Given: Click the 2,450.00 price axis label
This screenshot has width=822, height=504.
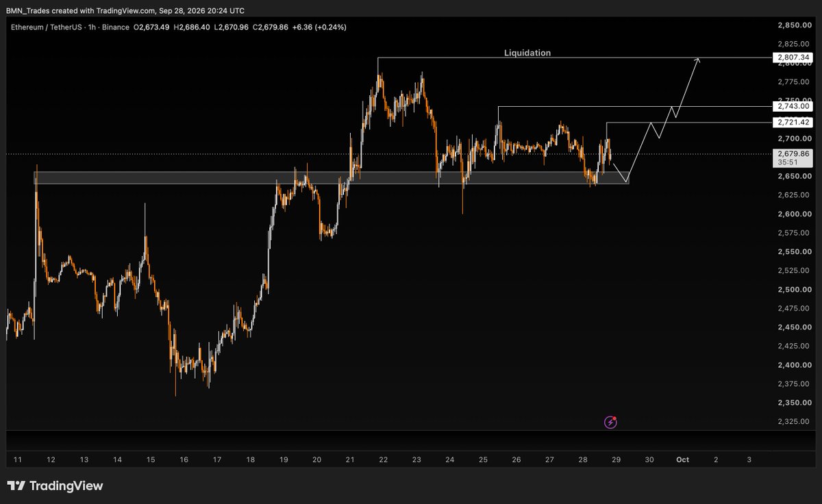Looking at the screenshot, I should 794,327.
